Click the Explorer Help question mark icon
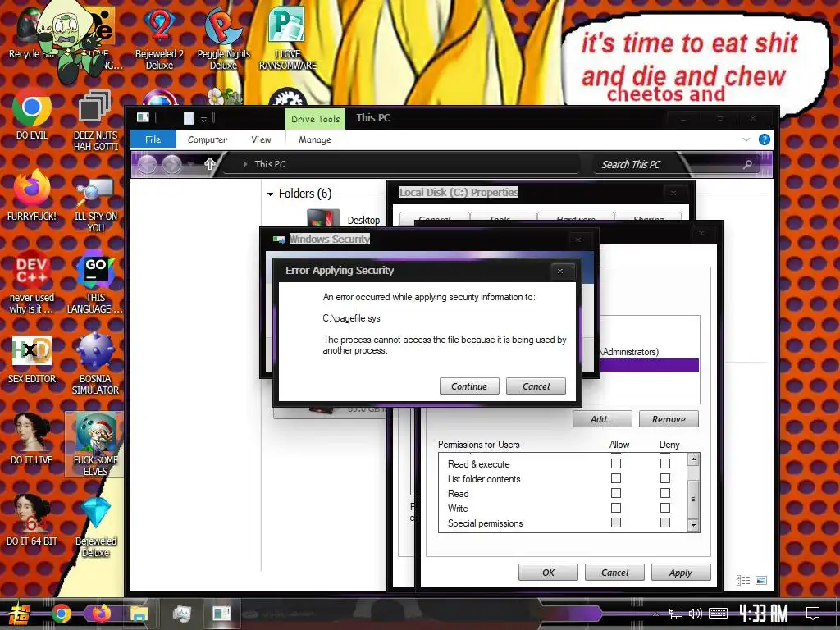The width and height of the screenshot is (840, 630). (x=765, y=139)
